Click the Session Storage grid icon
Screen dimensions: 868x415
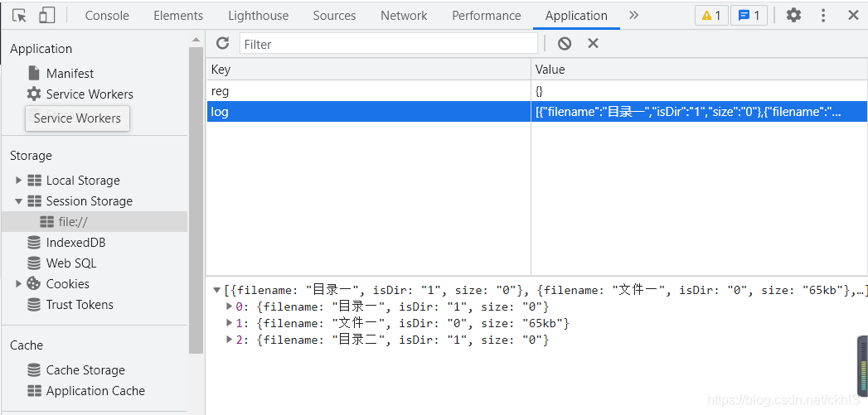point(34,200)
